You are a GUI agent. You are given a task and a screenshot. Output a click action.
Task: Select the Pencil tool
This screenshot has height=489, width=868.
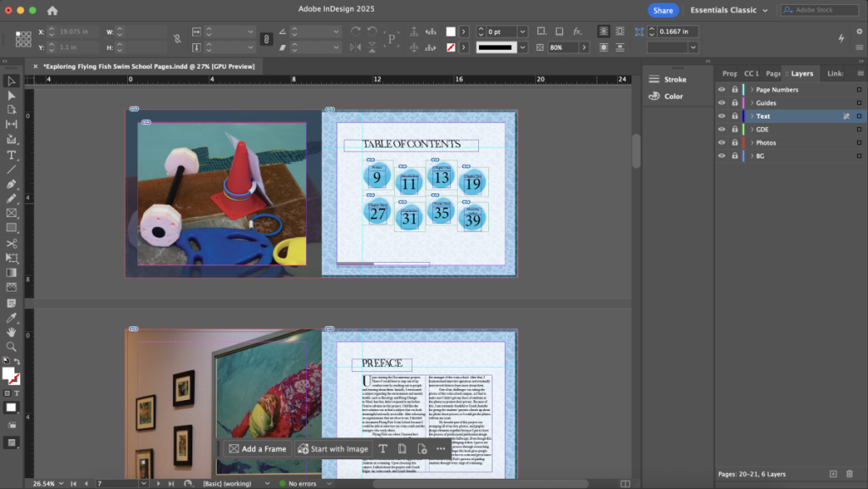(11, 198)
